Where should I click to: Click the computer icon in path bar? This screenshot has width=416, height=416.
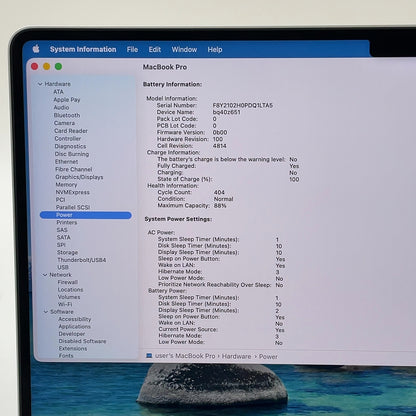coord(149,356)
